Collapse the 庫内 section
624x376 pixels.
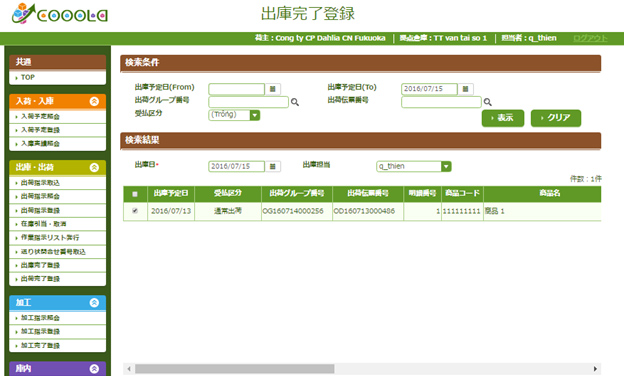click(x=94, y=369)
